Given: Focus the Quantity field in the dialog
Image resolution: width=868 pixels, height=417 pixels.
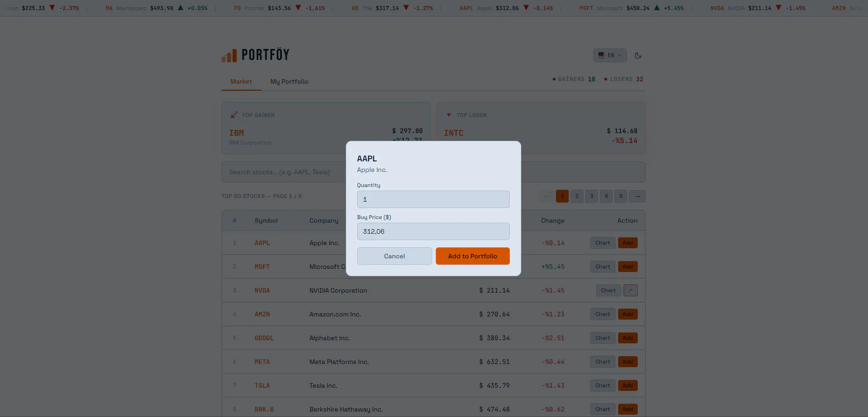Looking at the screenshot, I should tap(433, 199).
